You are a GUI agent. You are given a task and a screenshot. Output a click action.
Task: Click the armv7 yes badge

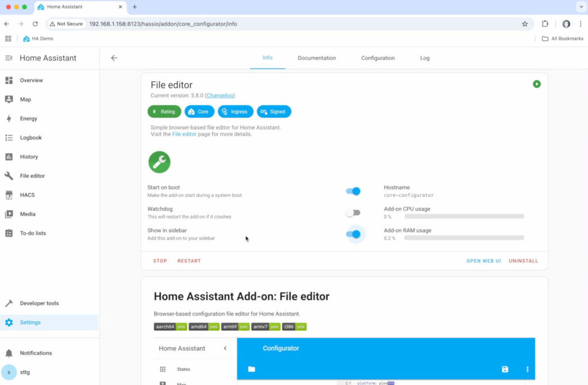coord(266,327)
